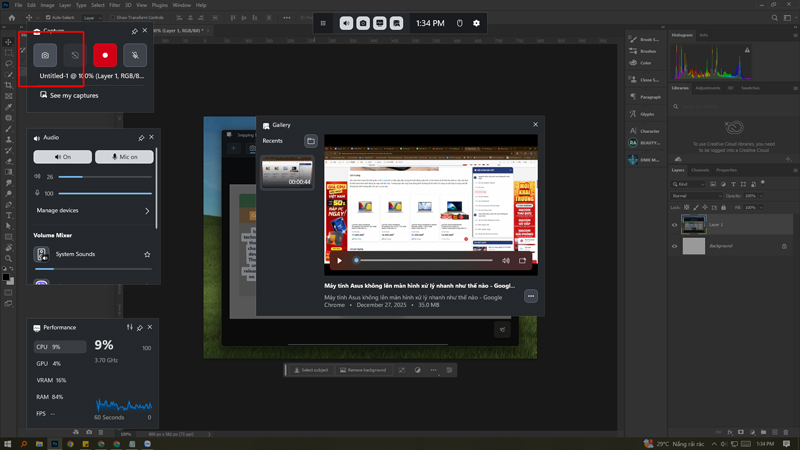Toggle microphone while recording in Capture widget

[135, 56]
